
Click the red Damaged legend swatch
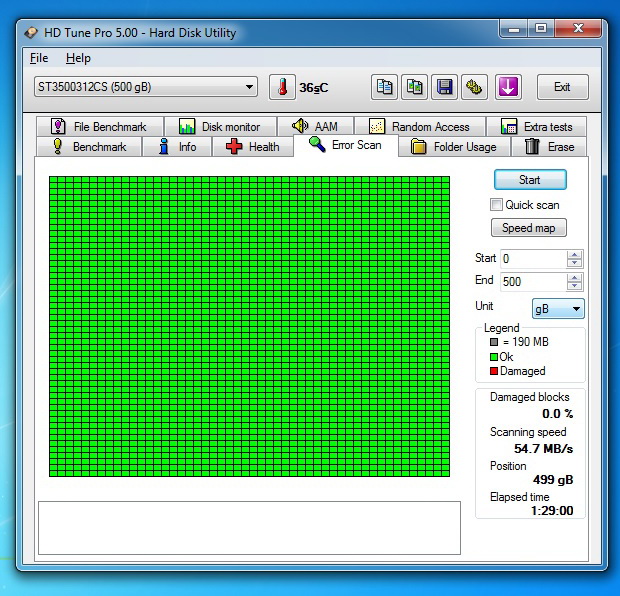pyautogui.click(x=494, y=371)
